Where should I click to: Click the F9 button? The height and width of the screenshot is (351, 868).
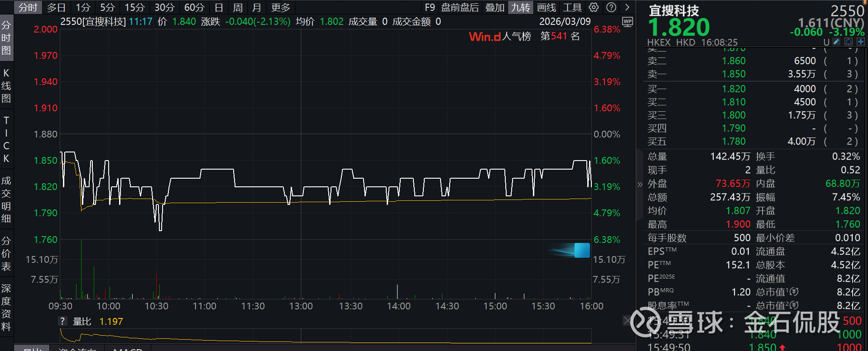(x=430, y=7)
